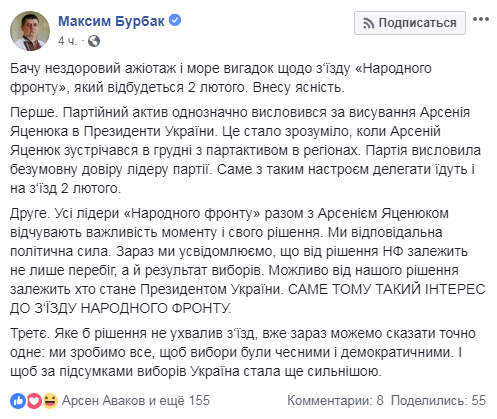Click the blue verified badge checkmark
The image size is (497, 419).
[x=175, y=20]
